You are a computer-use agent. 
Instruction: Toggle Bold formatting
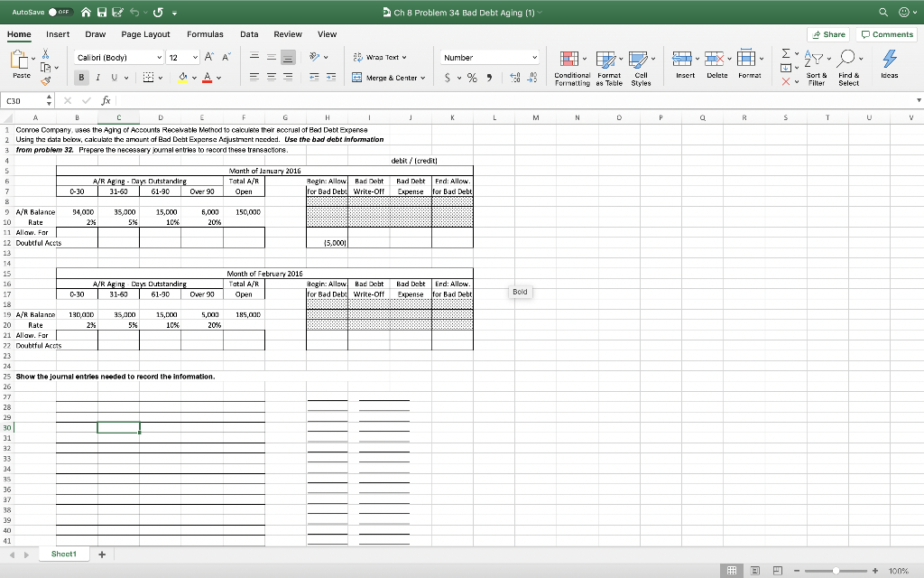coord(81,78)
